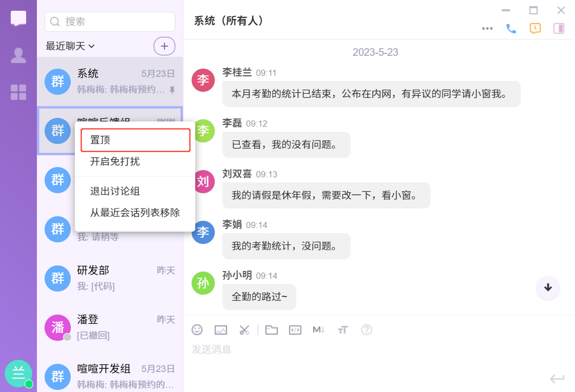Toggle Markdown mode in message toolbar
The image size is (575, 392).
[x=319, y=330]
